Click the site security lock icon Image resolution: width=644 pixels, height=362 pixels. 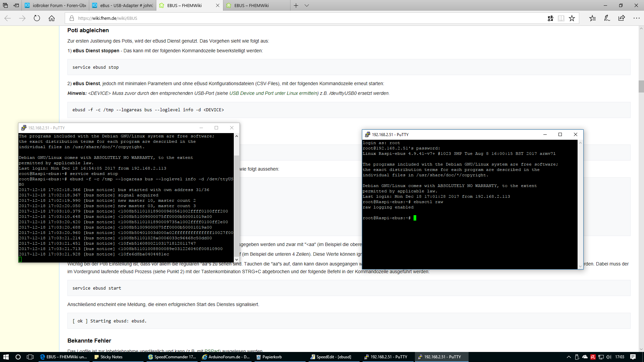coord(71,18)
